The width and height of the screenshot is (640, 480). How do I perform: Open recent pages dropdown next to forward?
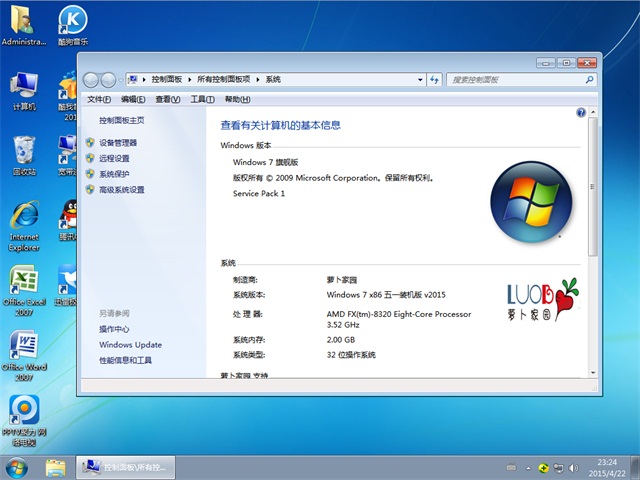[121, 80]
